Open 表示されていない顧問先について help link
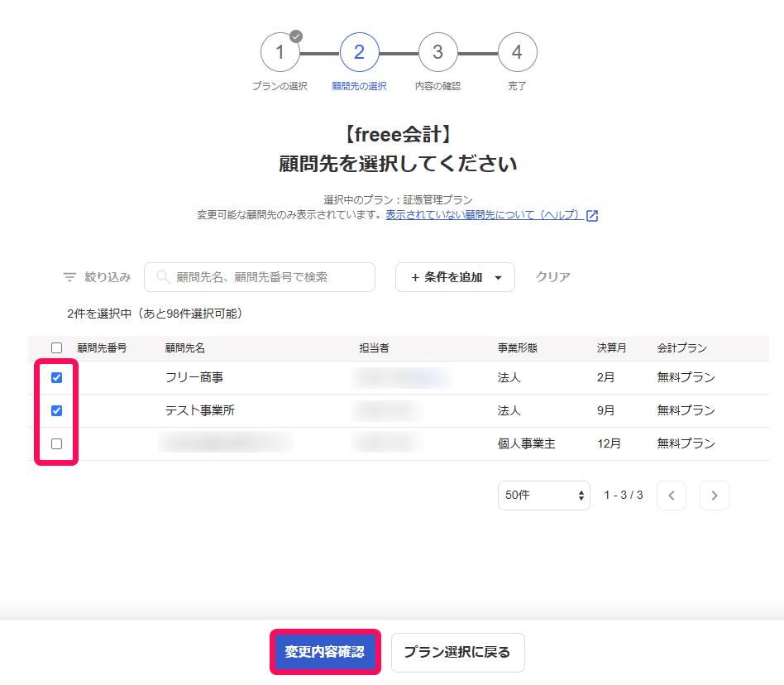Viewport: 784px width, 685px height. (x=484, y=215)
